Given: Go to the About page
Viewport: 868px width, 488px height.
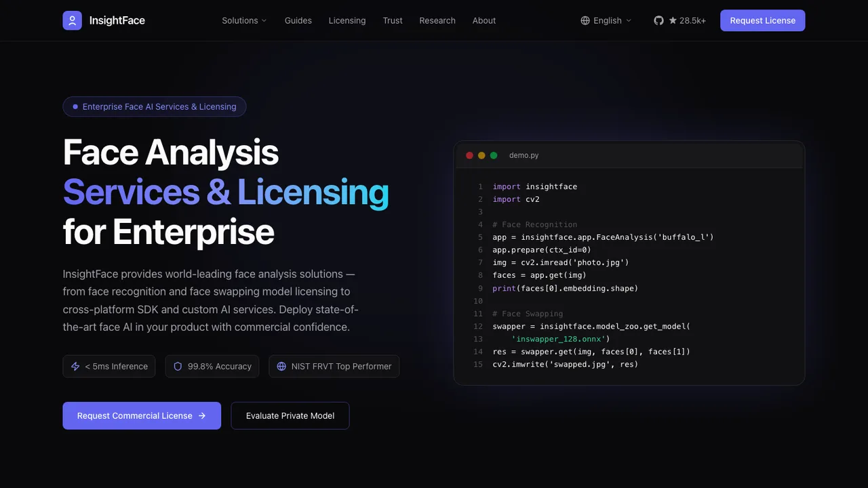Looking at the screenshot, I should pos(484,20).
